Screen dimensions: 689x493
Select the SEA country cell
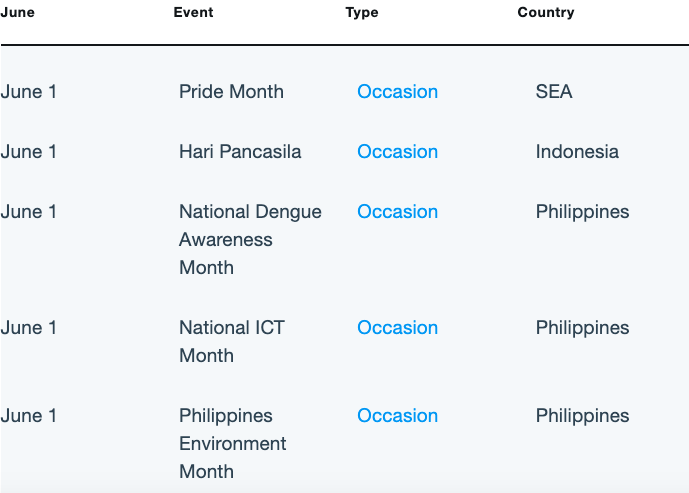pyautogui.click(x=554, y=92)
